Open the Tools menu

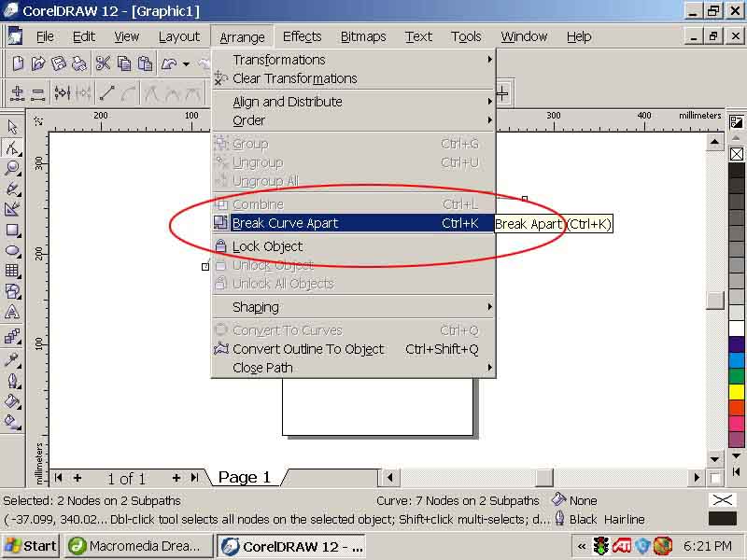coord(466,36)
